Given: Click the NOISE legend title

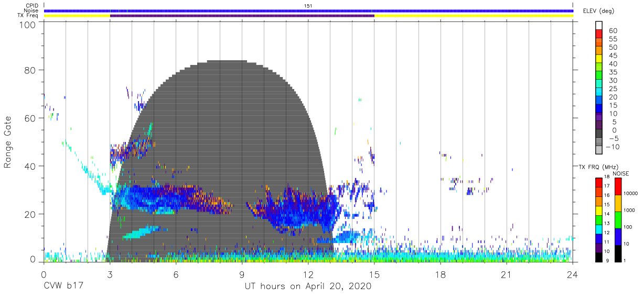Looking at the screenshot, I should pyautogui.click(x=621, y=173).
